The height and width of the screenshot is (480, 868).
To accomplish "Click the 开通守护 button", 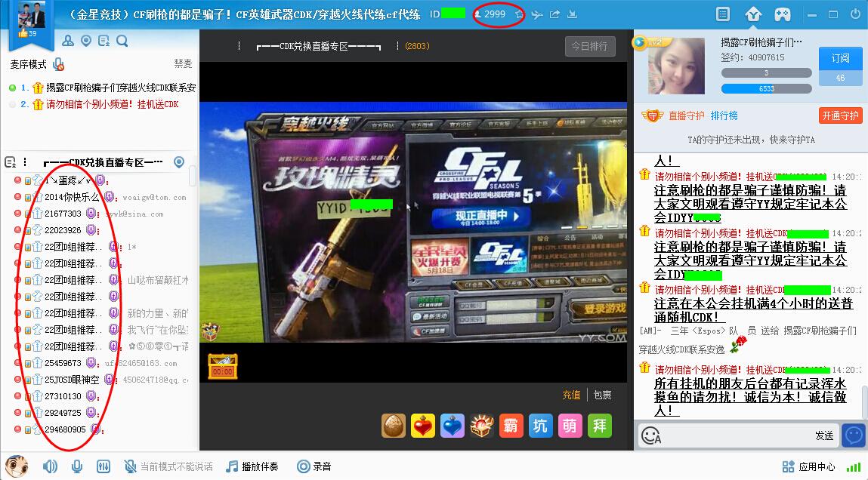I will point(840,115).
